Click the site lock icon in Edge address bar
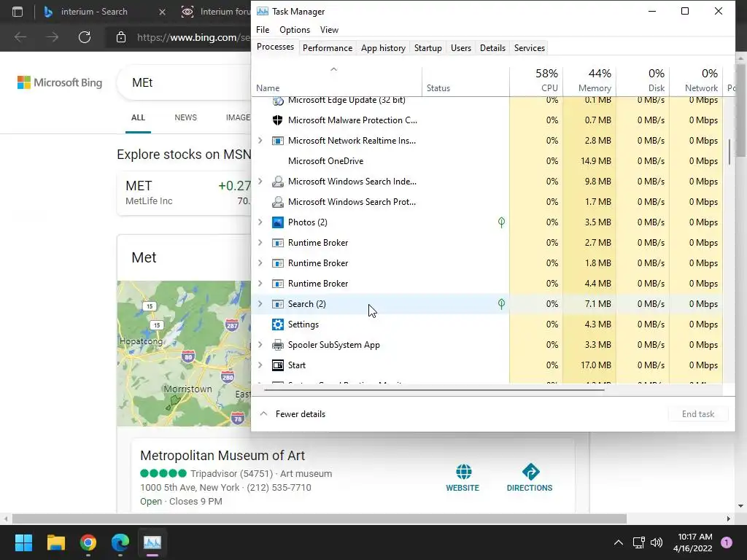The image size is (747, 560). tap(121, 37)
